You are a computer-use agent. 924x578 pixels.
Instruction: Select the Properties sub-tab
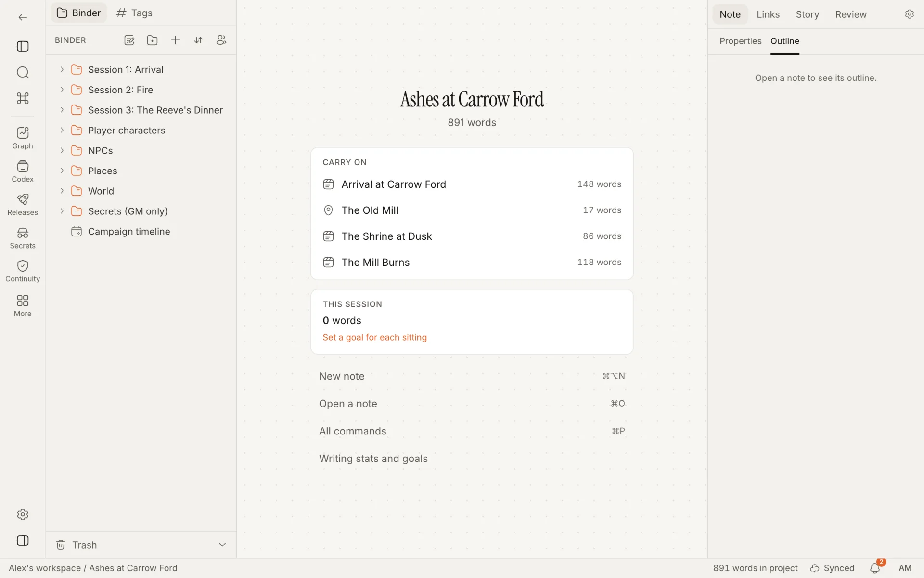740,41
